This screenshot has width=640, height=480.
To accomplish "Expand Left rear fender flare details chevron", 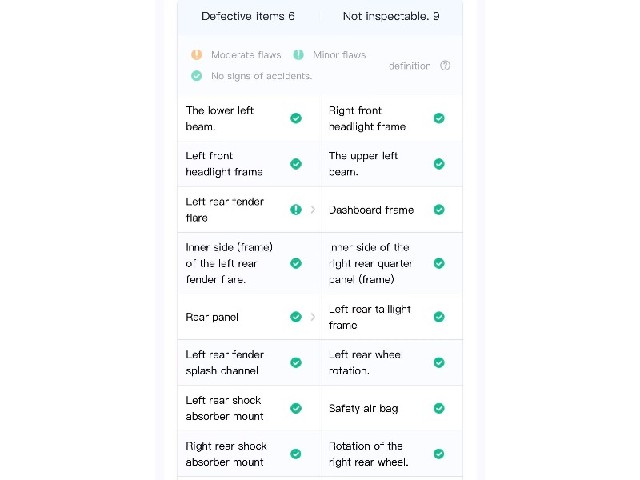I will click(x=313, y=210).
